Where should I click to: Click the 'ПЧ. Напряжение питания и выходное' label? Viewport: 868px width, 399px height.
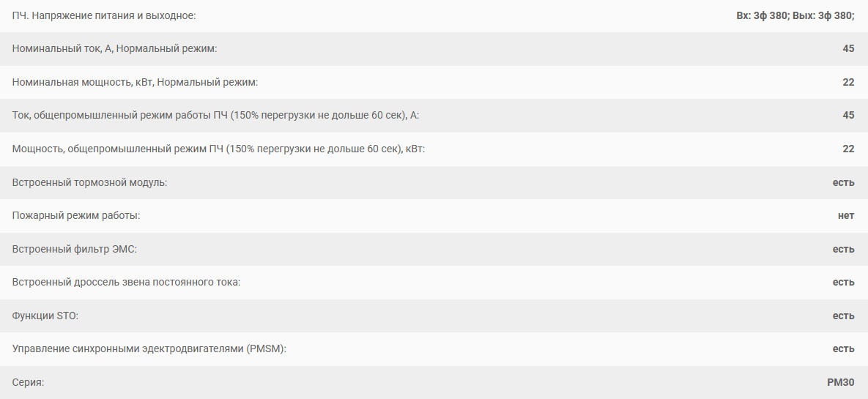click(x=104, y=15)
